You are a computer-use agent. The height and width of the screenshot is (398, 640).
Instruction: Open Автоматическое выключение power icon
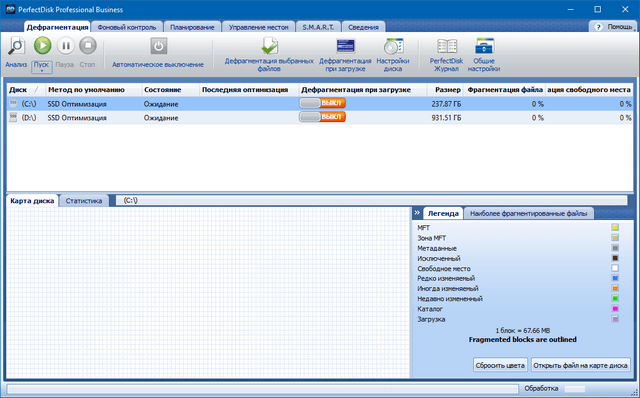(158, 46)
